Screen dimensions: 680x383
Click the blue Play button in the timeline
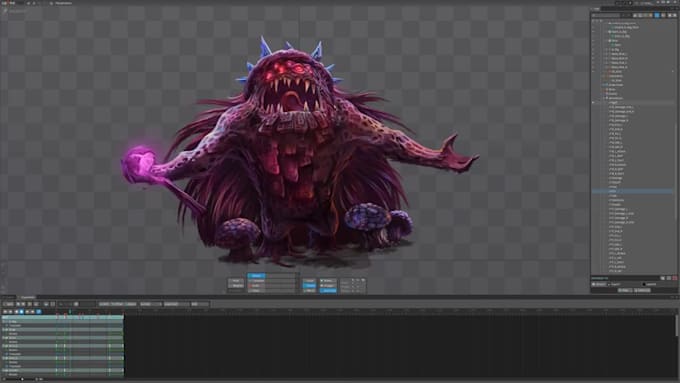pos(21,312)
